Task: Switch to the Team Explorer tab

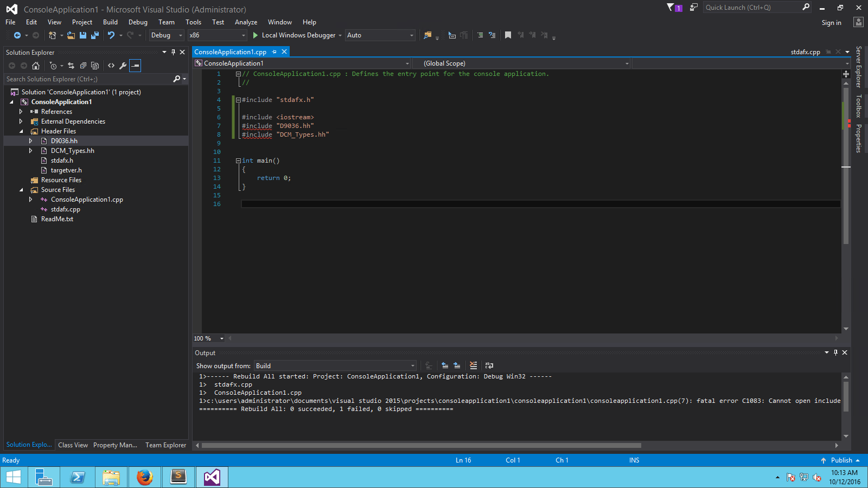Action: (165, 445)
